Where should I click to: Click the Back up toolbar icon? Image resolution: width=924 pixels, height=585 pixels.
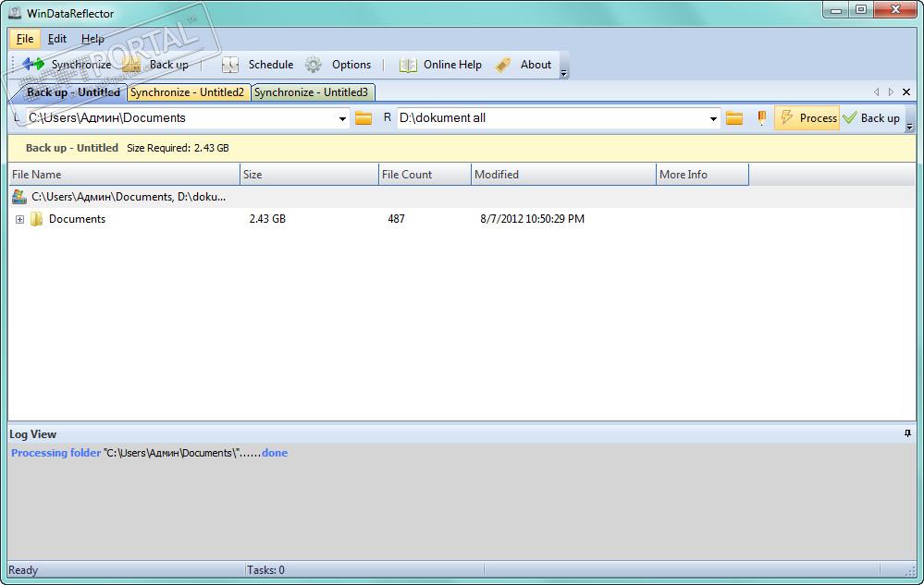click(130, 65)
